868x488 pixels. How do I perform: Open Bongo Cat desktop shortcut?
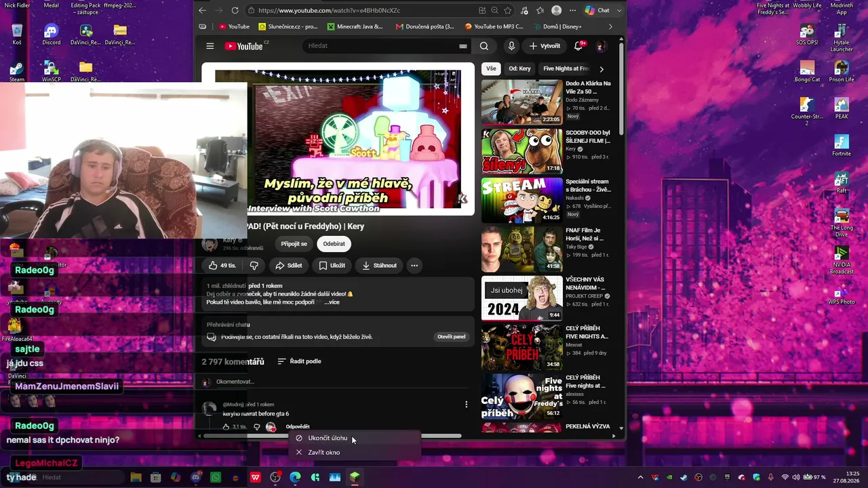pyautogui.click(x=807, y=72)
